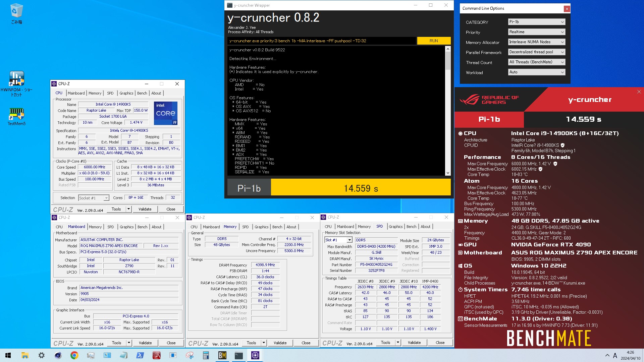Close the BenchMate result panel
644x362 pixels.
tap(639, 92)
